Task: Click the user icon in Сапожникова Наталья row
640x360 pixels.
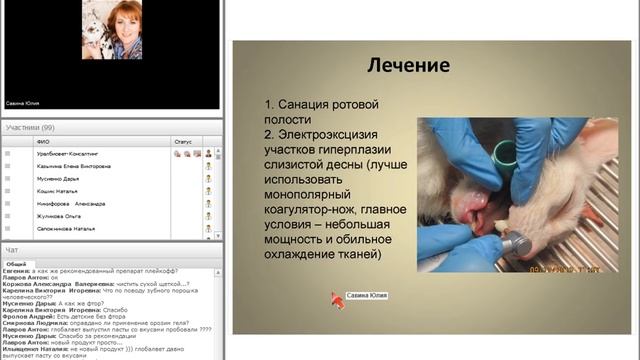Action: [x=209, y=229]
